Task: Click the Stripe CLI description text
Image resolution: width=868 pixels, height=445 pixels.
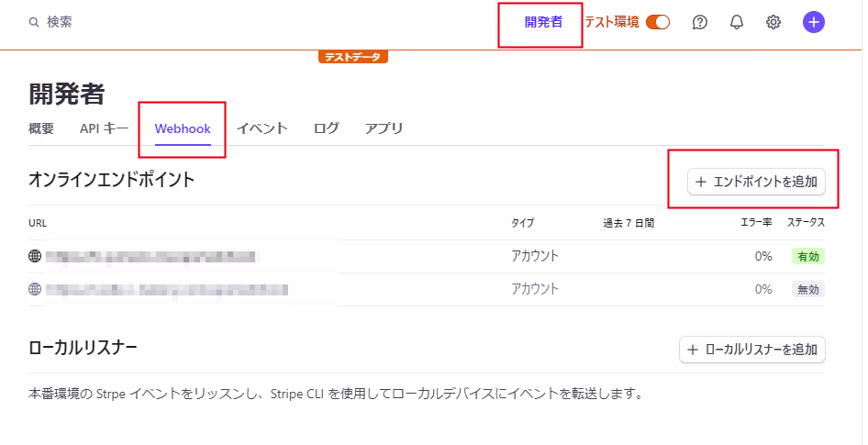Action: 336,395
